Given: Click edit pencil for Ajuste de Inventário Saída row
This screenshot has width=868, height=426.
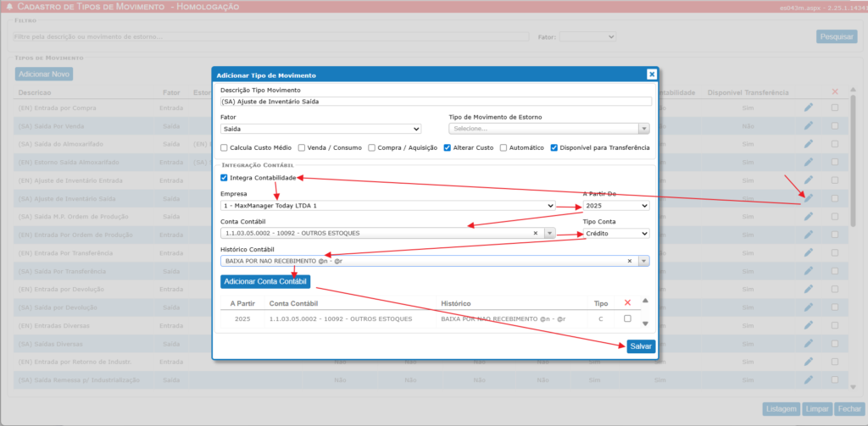Looking at the screenshot, I should [x=809, y=199].
